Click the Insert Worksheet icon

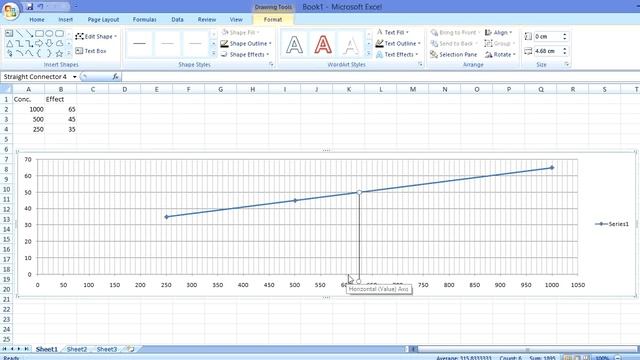[x=131, y=349]
